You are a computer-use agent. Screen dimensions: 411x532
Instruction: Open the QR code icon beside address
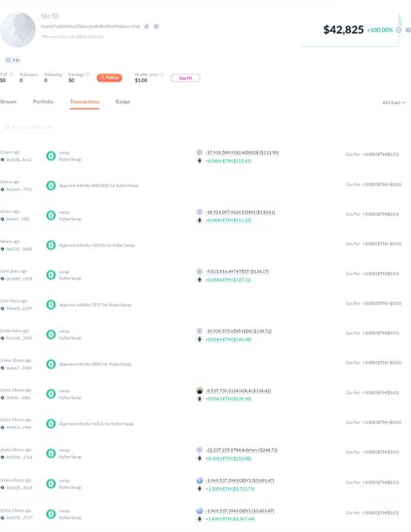tap(156, 27)
